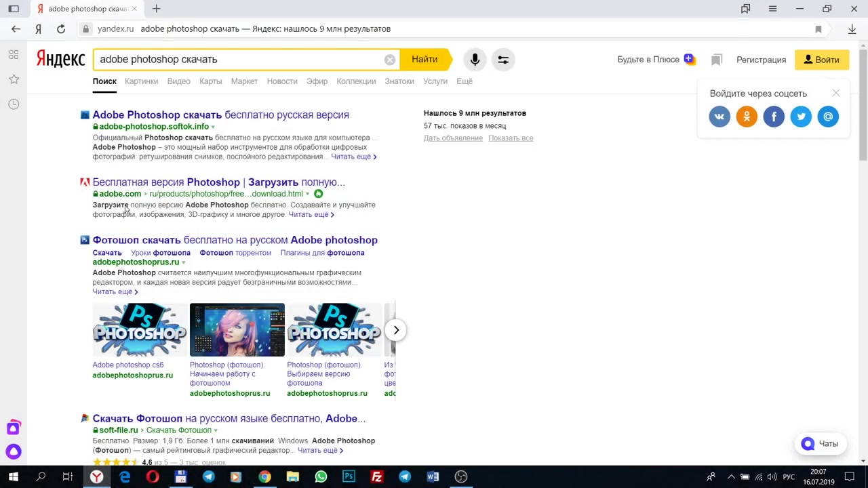Open FileZilla from the taskbar

[377, 476]
